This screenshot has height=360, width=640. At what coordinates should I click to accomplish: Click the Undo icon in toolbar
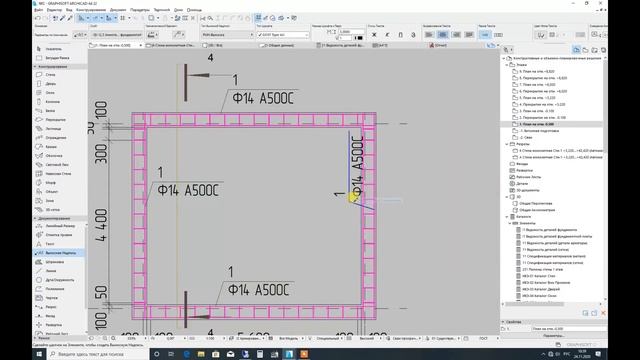pos(38,18)
